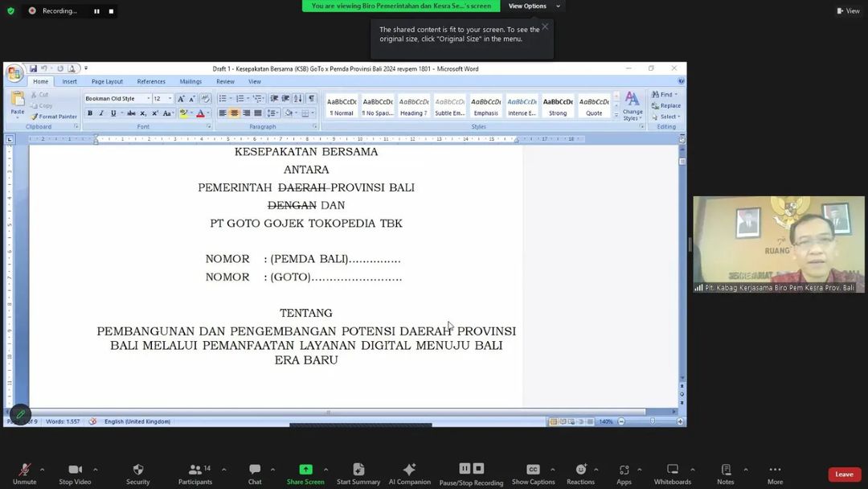This screenshot has width=868, height=489.
Task: Toggle Bold formatting
Action: [x=90, y=113]
